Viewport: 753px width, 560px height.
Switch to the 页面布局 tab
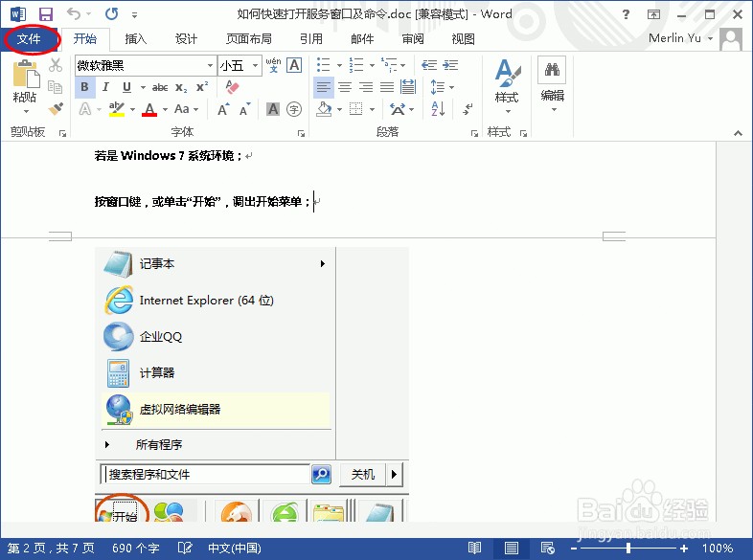point(249,38)
